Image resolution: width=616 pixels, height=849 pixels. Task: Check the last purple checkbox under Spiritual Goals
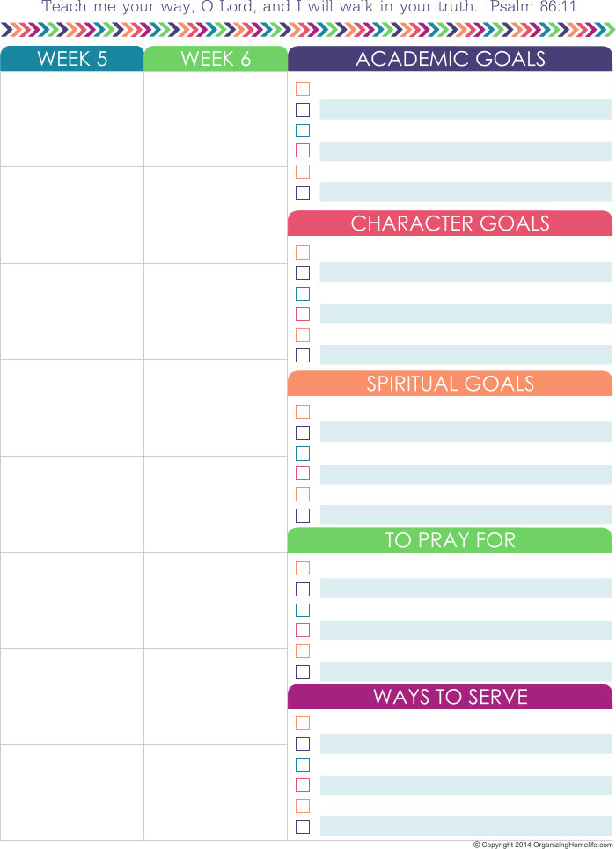click(303, 516)
